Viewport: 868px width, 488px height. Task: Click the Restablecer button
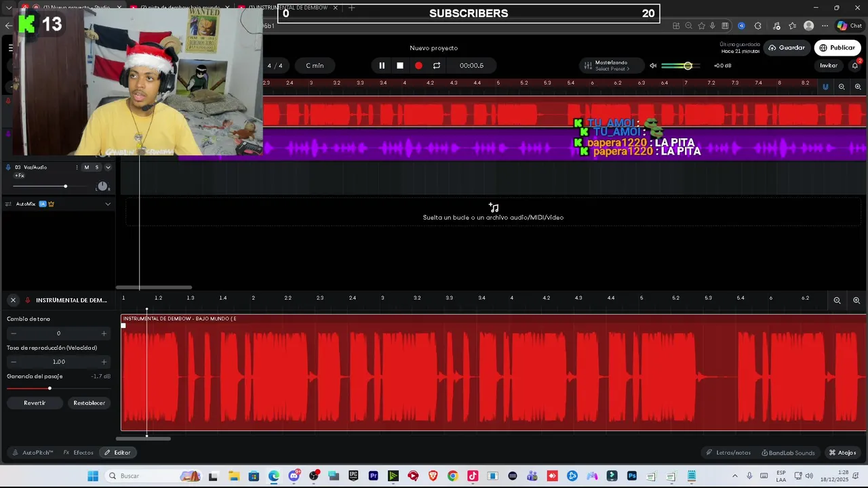coord(90,403)
